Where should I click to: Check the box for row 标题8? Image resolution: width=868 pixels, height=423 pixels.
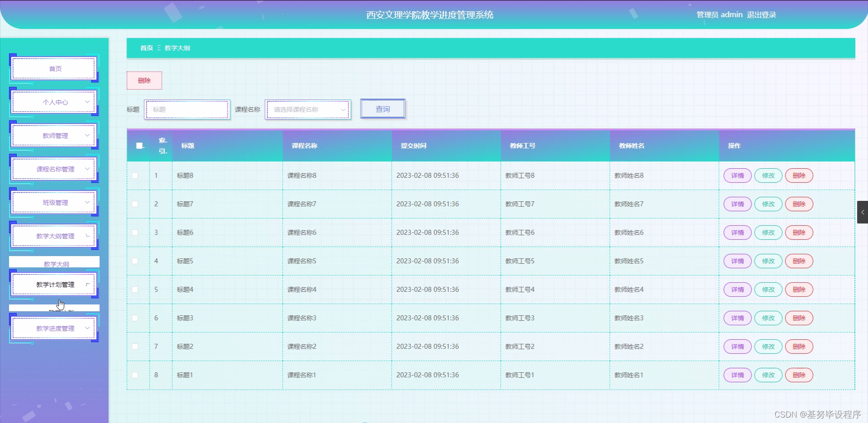coord(135,176)
